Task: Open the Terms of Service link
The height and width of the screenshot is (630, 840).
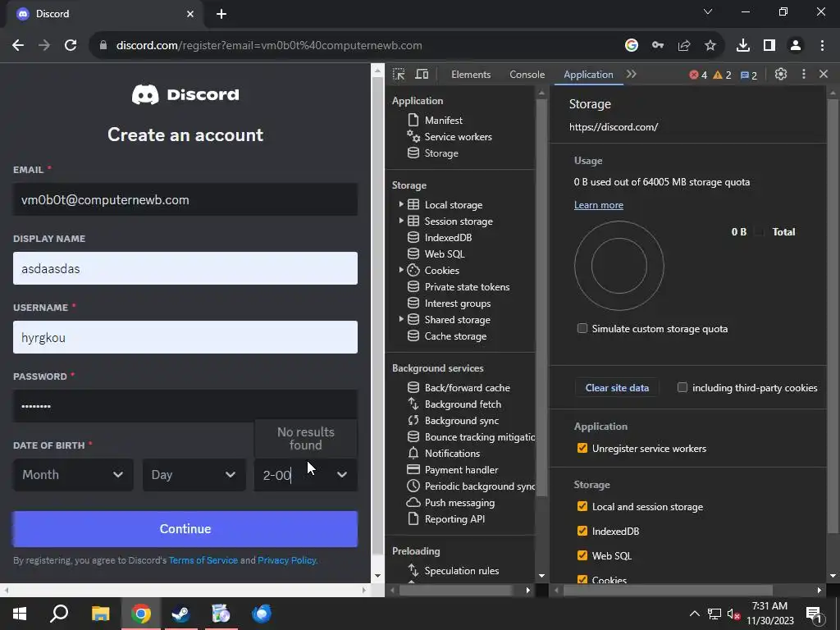Action: click(203, 560)
